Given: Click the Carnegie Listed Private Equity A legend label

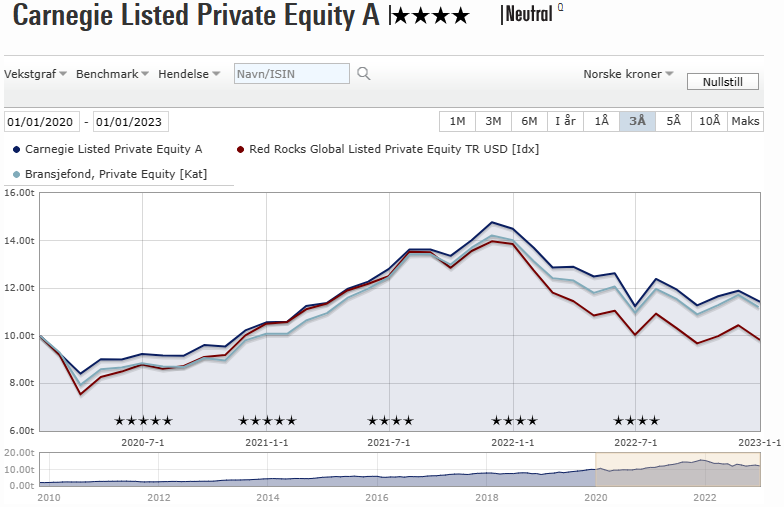Looking at the screenshot, I should coord(114,149).
